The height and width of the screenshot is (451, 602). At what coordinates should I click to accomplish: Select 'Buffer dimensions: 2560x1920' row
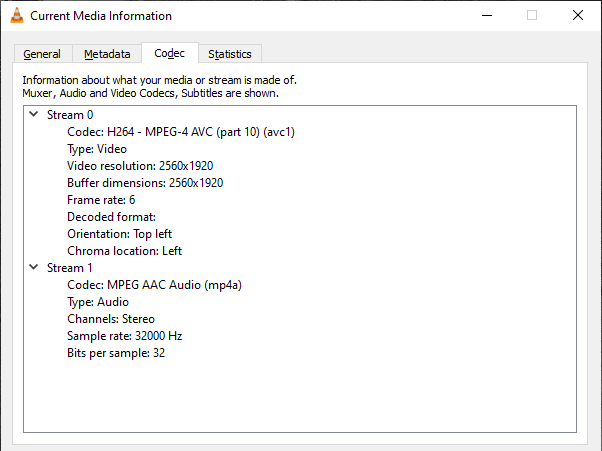145,183
